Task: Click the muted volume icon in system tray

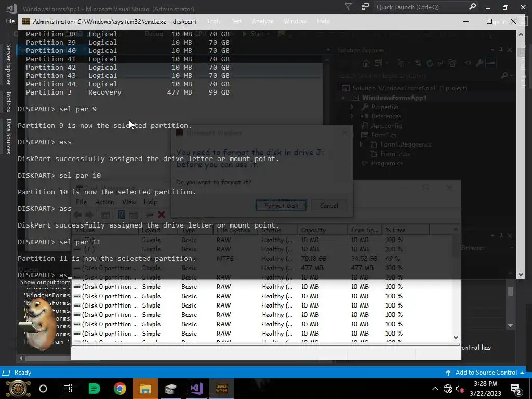Action: 460,389
